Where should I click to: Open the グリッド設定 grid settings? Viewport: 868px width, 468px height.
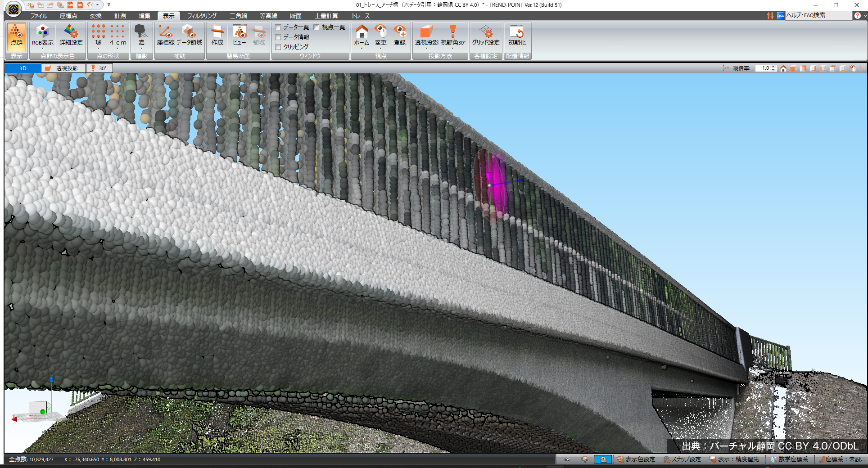pos(485,36)
